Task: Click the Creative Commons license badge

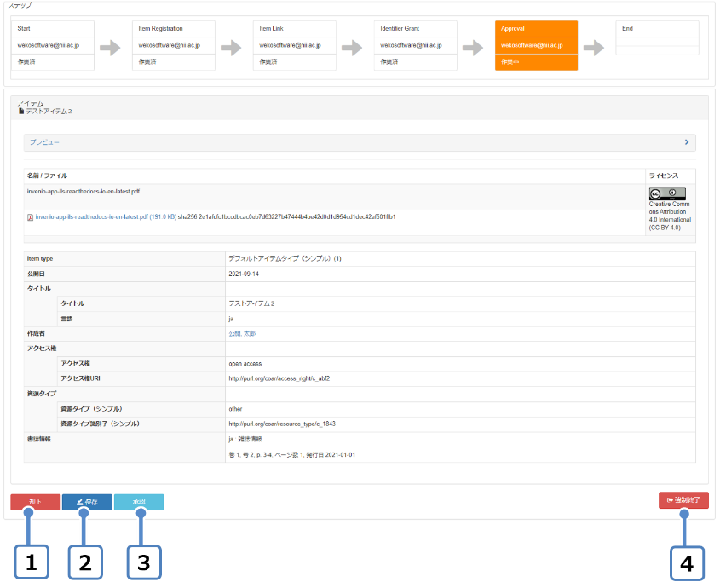Action: 667,193
